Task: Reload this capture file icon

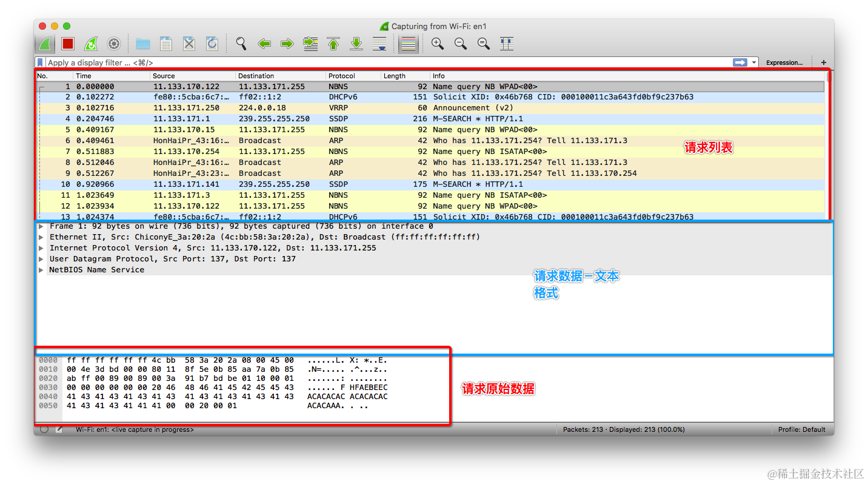Action: [212, 44]
